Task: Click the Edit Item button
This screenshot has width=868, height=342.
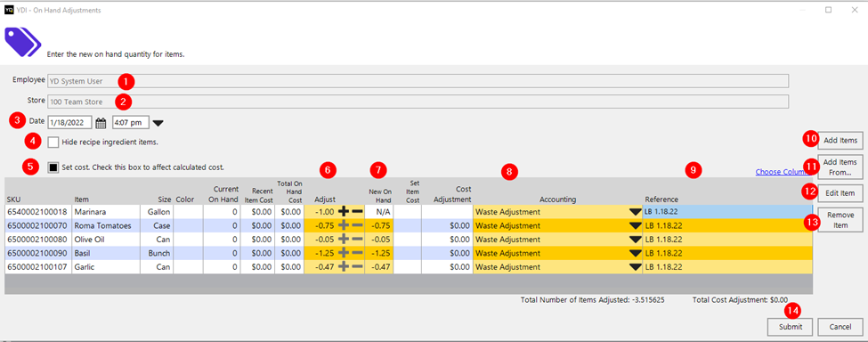Action: pyautogui.click(x=840, y=192)
